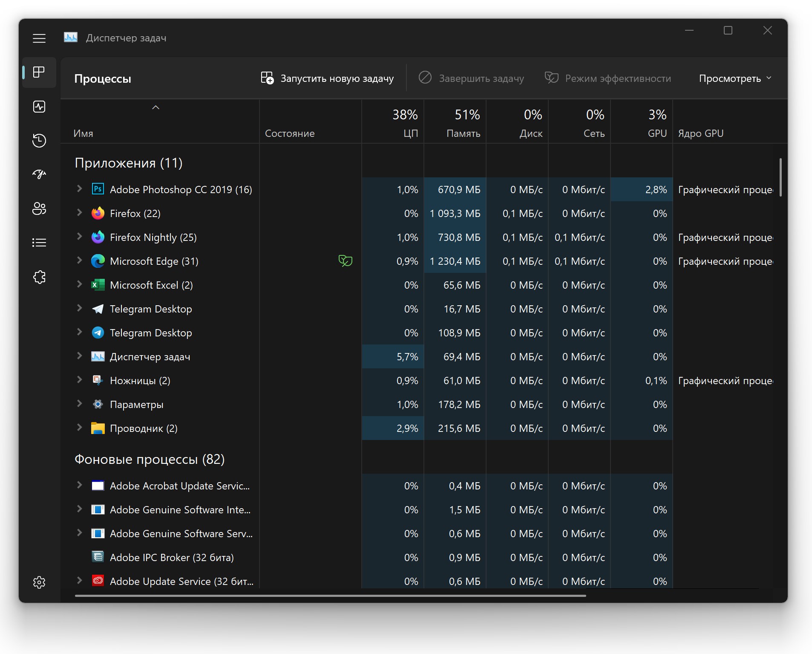Viewport: 812px width, 654px height.
Task: Open the Просмотреть dropdown menu
Action: (x=735, y=78)
